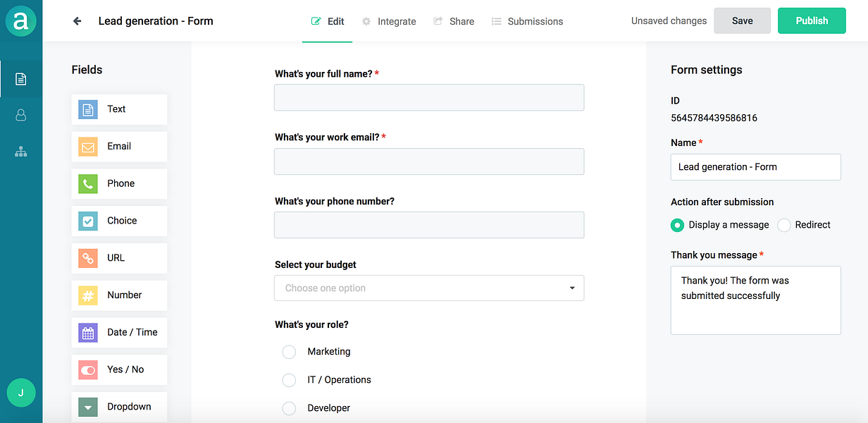Click the URL link field icon

88,258
